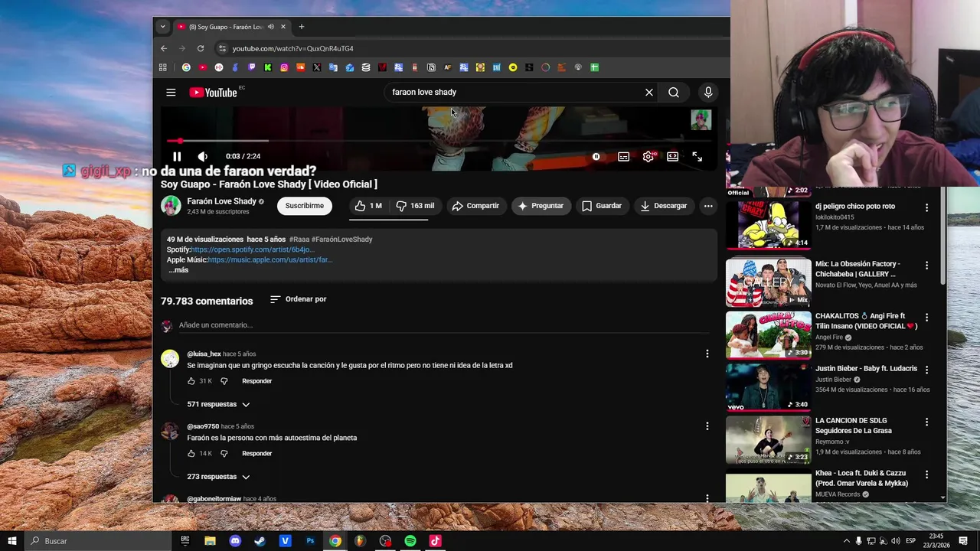The width and height of the screenshot is (980, 551).
Task: Reply to @luisa_hex's comment
Action: (x=257, y=381)
